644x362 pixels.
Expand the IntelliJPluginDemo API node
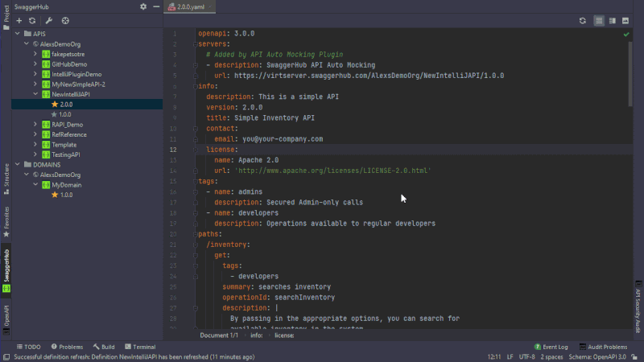(35, 74)
